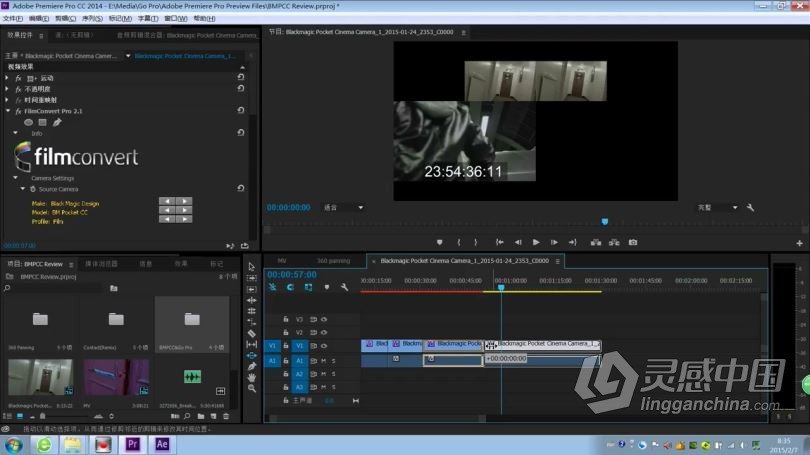Select the Zoom magnifier tool
This screenshot has height=455, width=810.
[x=252, y=388]
